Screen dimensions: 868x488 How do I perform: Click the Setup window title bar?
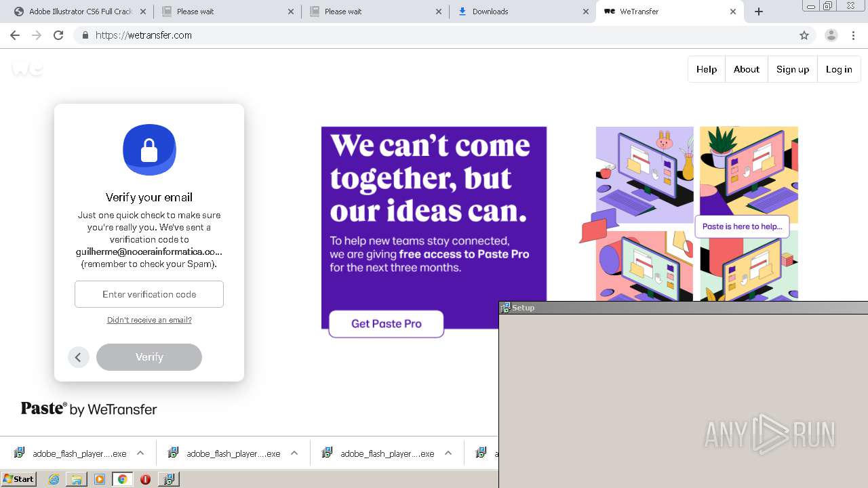[x=684, y=308]
